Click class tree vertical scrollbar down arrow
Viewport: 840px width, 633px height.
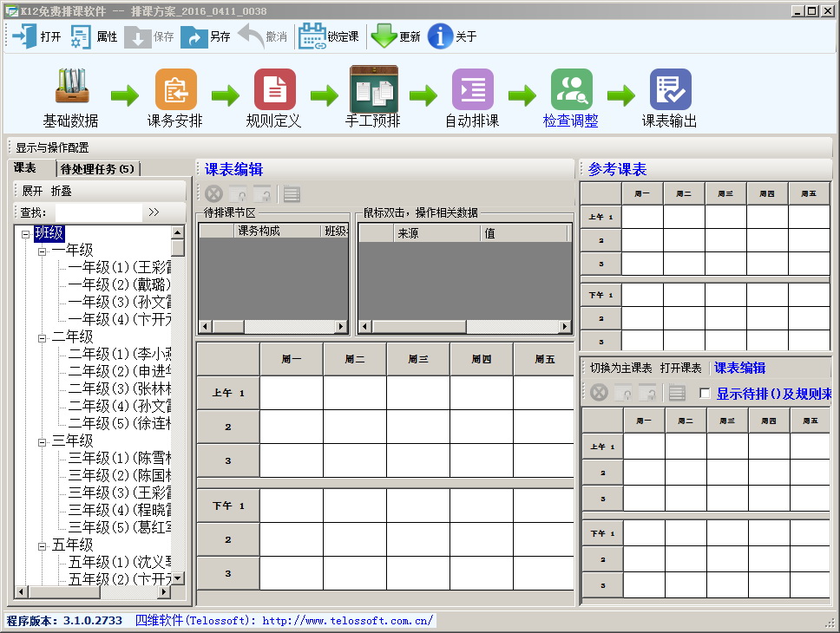179,578
